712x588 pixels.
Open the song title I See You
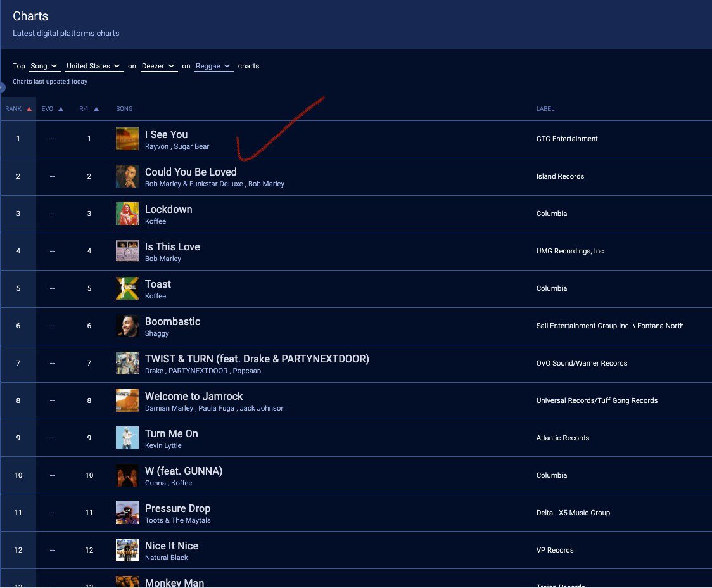(x=166, y=134)
